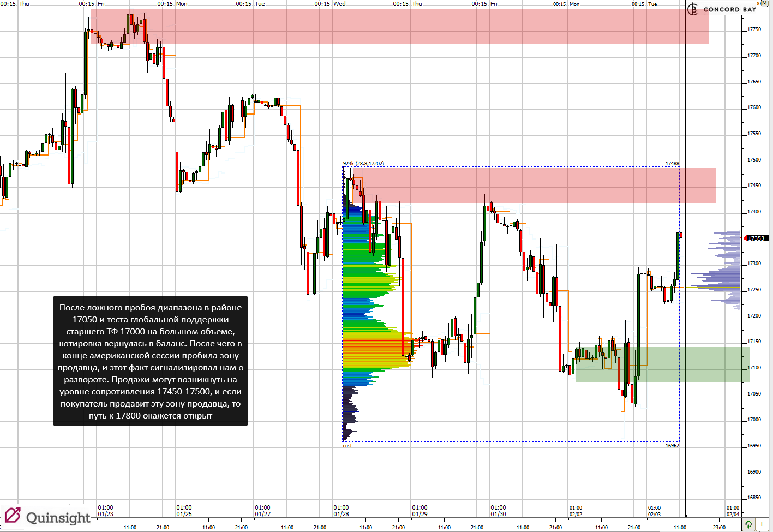Click the Wed day label at top
Image resolution: width=773 pixels, height=532 pixels.
339,4
